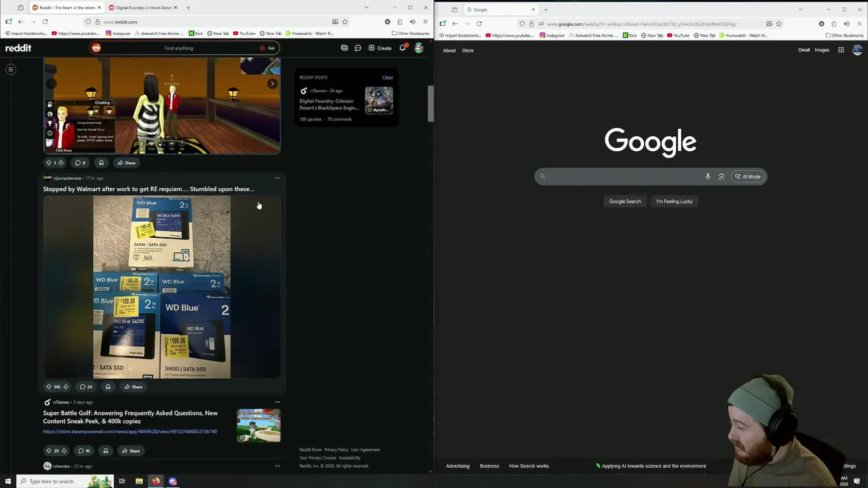
Task: Open Reddit chat icon in header
Action: pos(357,48)
